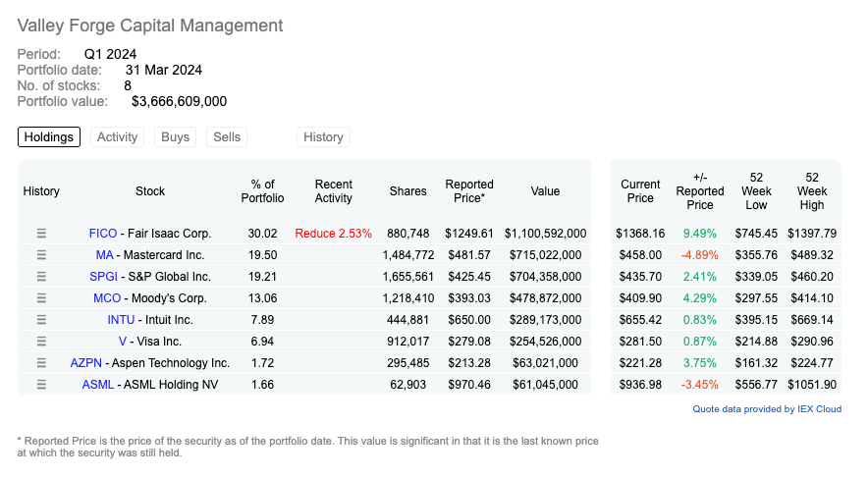Open history icon for the FICO row
Viewport: 868px width, 478px height.
(x=41, y=234)
